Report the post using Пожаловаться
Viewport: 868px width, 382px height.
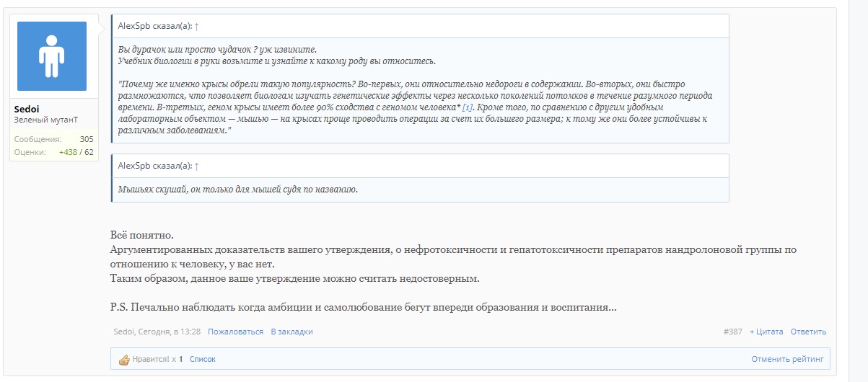[235, 332]
